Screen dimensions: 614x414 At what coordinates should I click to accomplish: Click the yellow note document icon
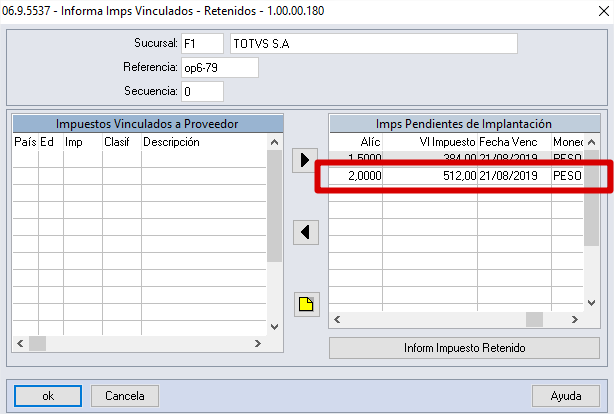307,304
